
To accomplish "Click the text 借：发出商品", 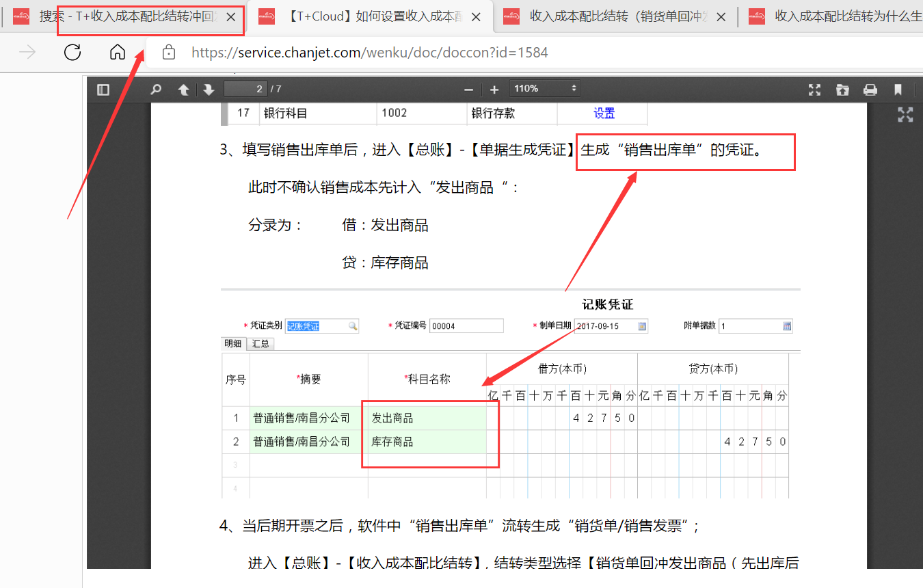I will [385, 225].
